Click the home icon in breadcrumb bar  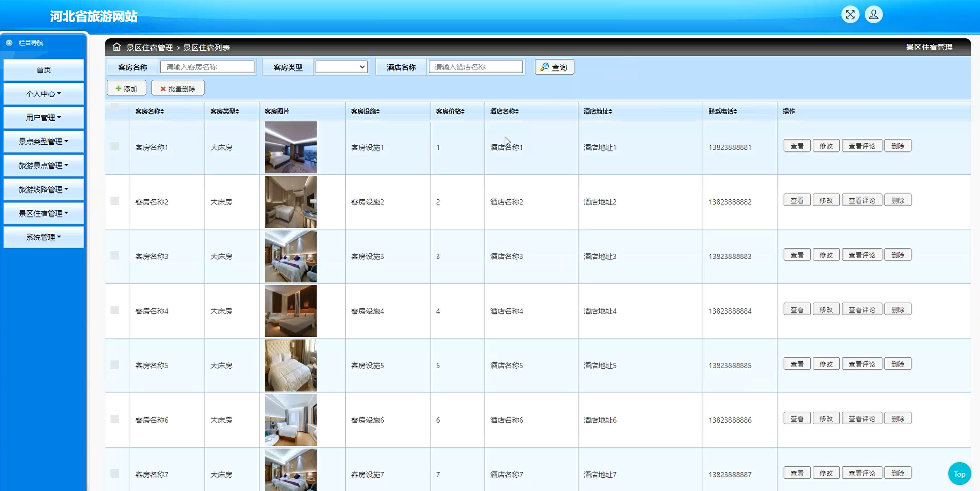[x=117, y=47]
